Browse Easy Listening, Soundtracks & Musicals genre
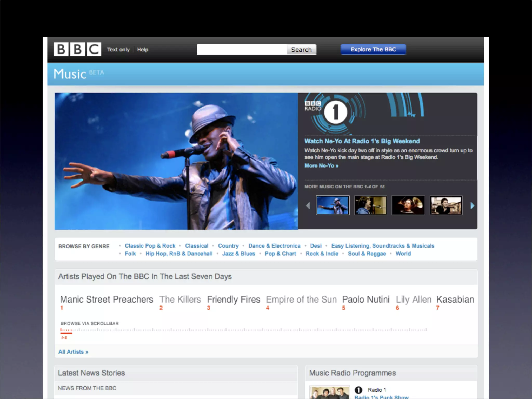The height and width of the screenshot is (399, 532). [383, 246]
